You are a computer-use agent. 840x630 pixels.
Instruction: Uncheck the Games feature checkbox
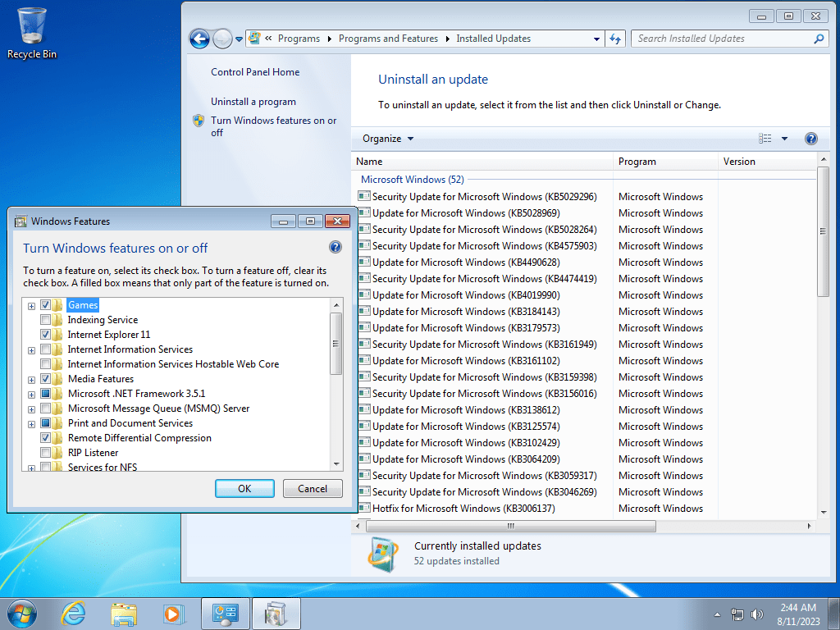pos(46,305)
